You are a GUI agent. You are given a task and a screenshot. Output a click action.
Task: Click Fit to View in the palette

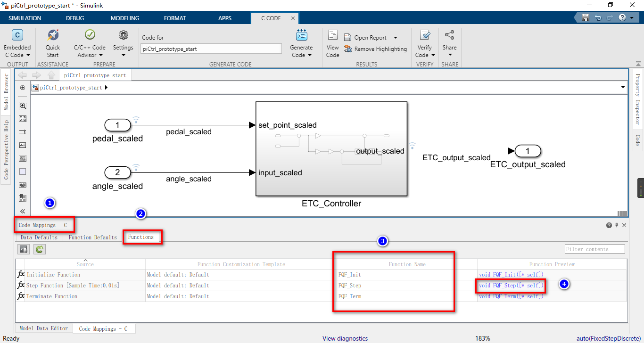(x=23, y=119)
